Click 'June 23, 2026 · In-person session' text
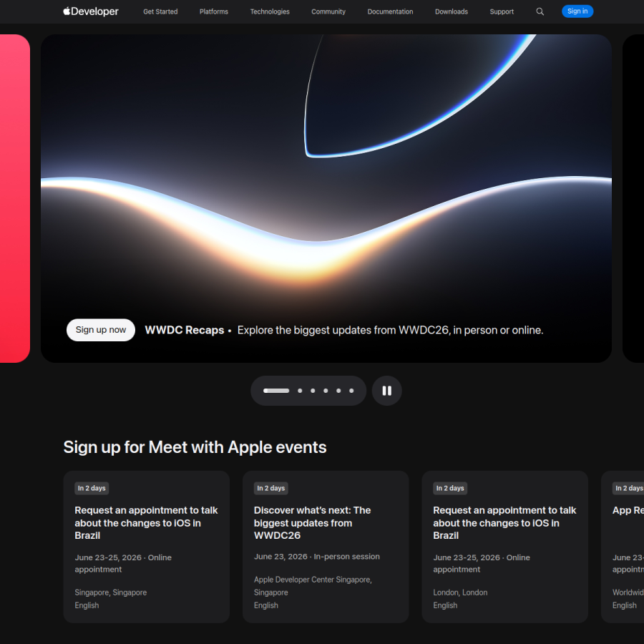644x644 pixels. pos(317,557)
